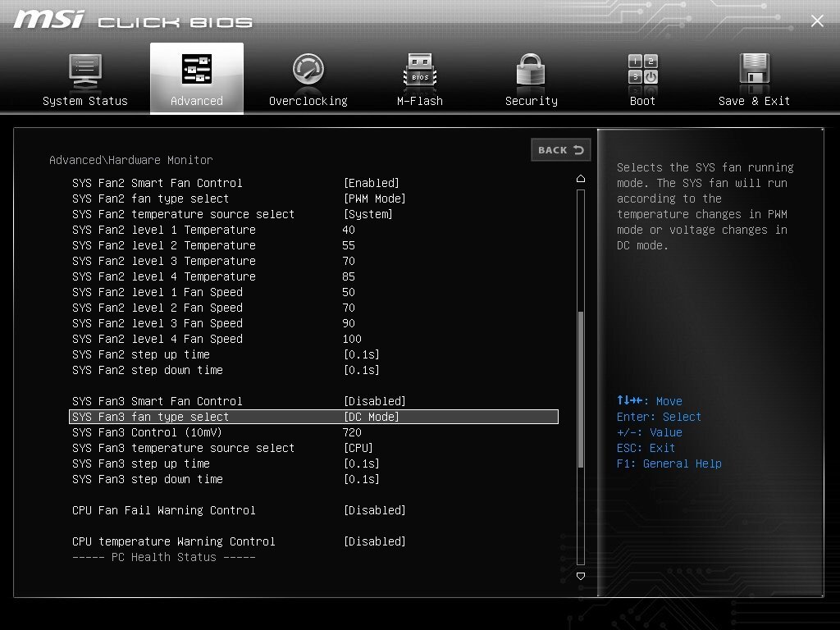Select the 'SYS Fan2 step up time' label

[x=141, y=354]
